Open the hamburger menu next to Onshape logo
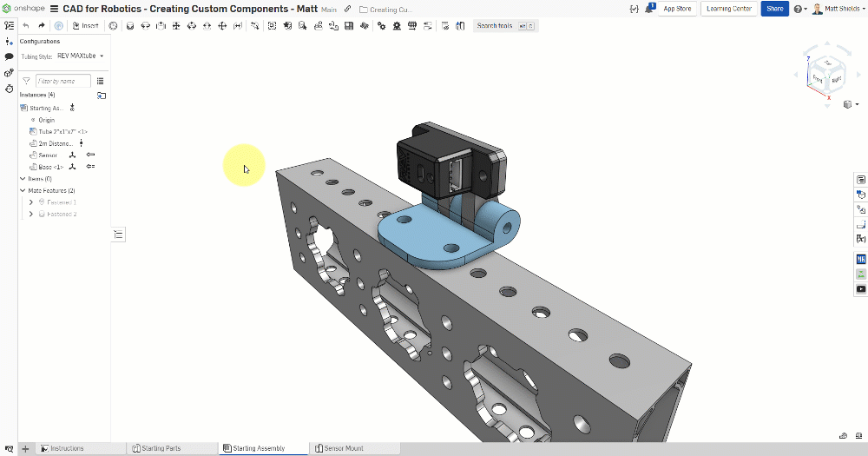Screen dimensions: 868x456 tap(55, 9)
